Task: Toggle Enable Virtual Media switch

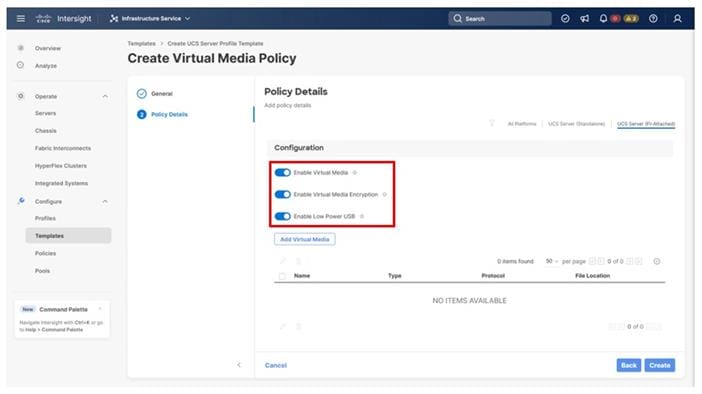Action: click(283, 172)
